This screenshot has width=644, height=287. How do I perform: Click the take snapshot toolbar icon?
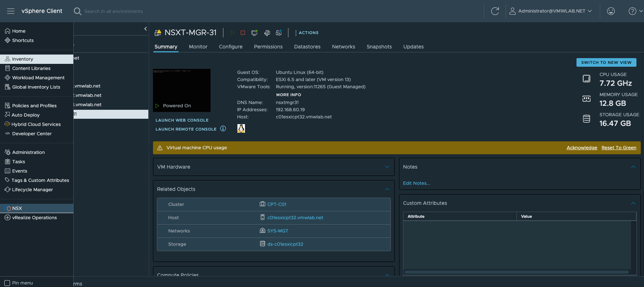tap(279, 33)
